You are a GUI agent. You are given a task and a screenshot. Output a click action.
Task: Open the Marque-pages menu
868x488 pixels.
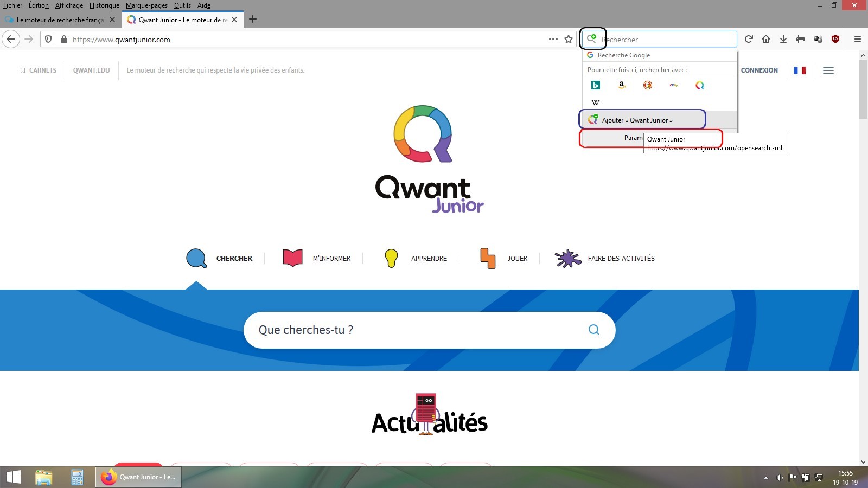[146, 5]
